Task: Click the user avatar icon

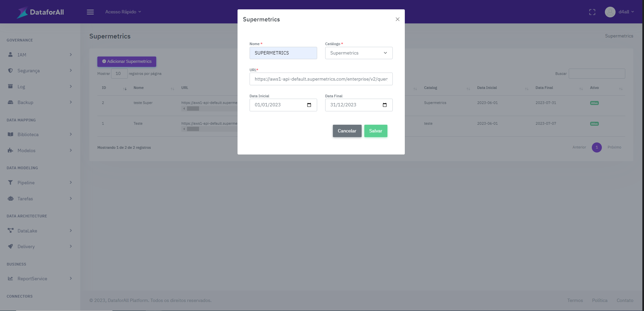Action: pyautogui.click(x=610, y=12)
